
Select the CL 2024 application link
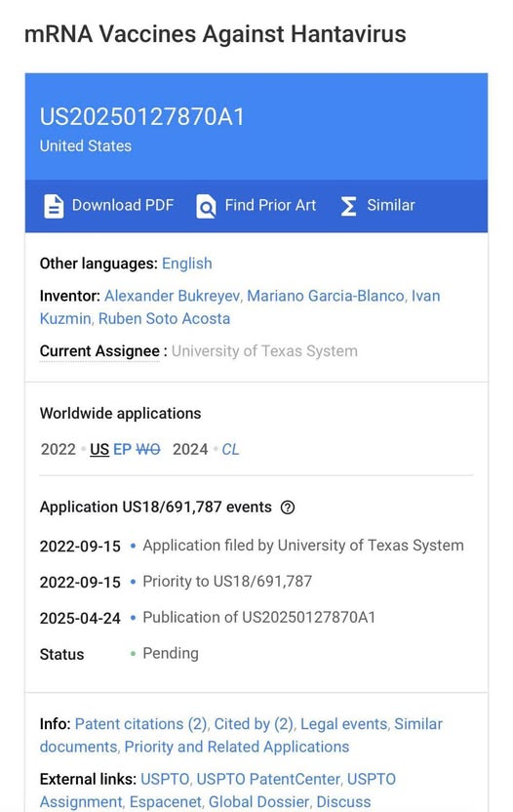click(x=230, y=449)
